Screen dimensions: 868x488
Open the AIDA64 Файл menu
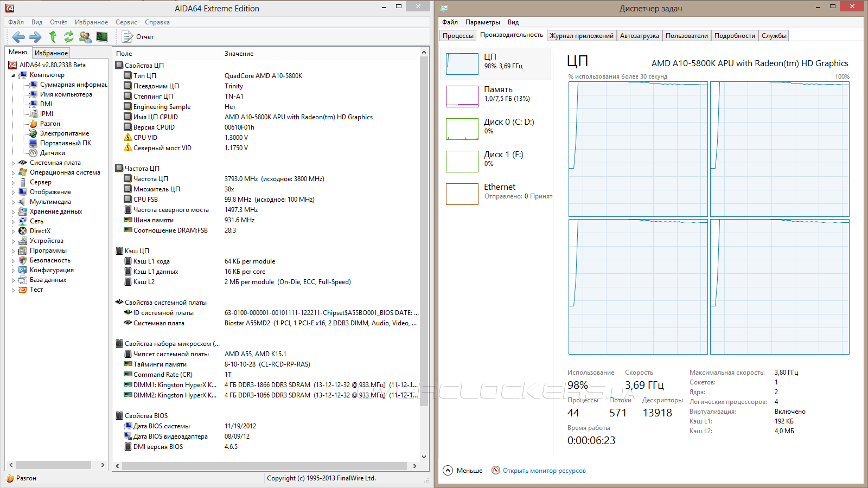16,22
